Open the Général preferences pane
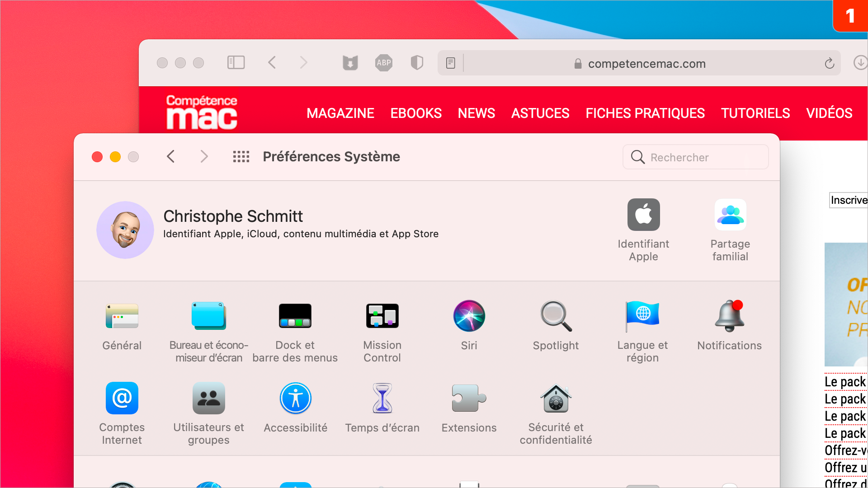Viewport: 868px width, 488px height. click(x=122, y=326)
